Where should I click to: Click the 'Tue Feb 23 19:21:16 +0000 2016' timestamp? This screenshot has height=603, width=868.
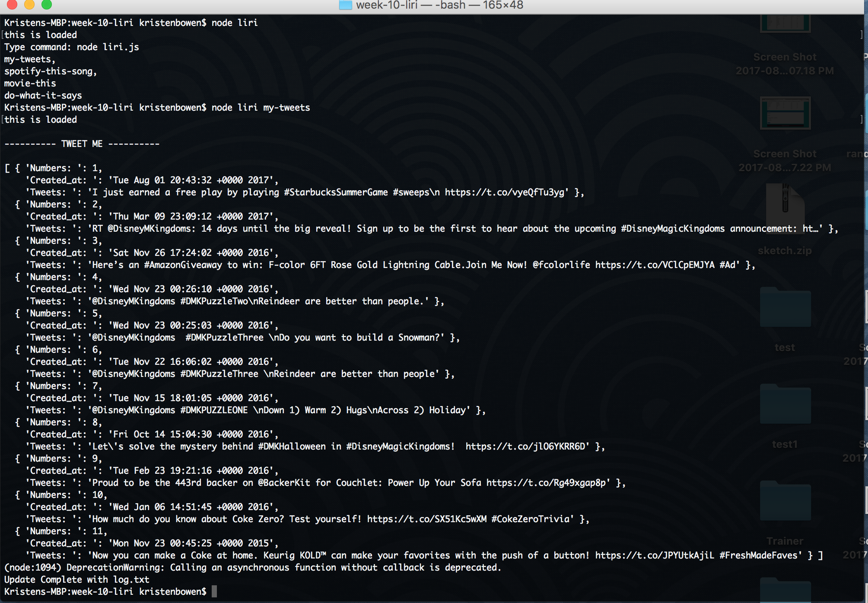pos(191,470)
